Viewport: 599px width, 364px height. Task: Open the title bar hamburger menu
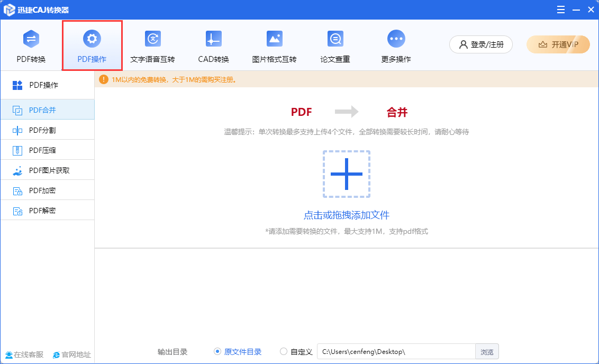point(561,10)
